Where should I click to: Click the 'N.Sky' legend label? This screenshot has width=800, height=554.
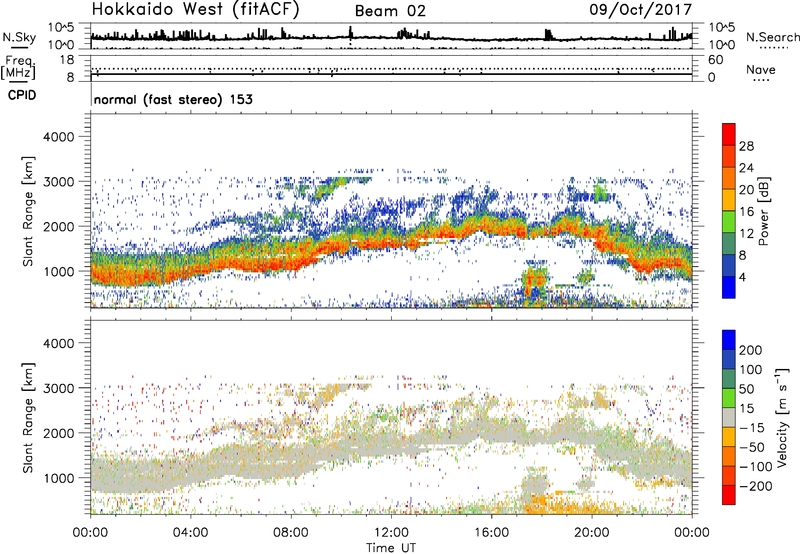pyautogui.click(x=19, y=37)
